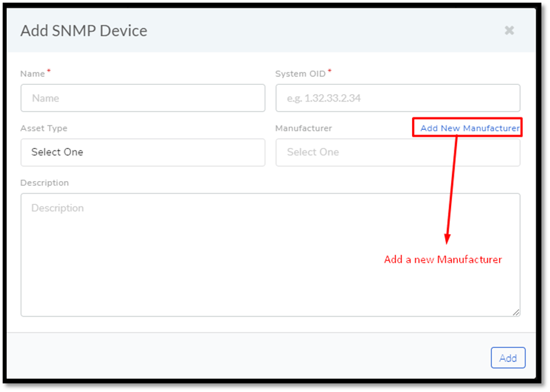Image resolution: width=550 pixels, height=392 pixels.
Task: Click the required asterisk next to System OID
Action: coord(329,71)
